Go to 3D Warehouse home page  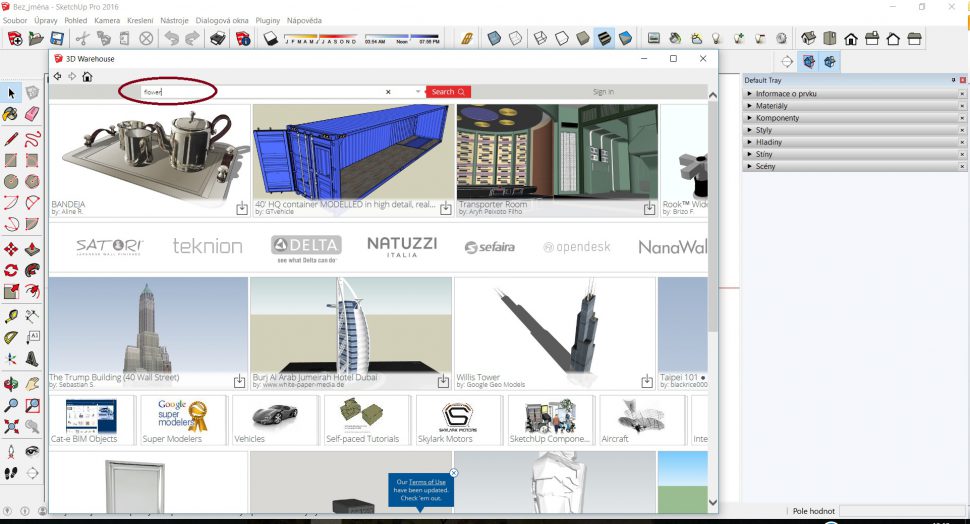click(87, 77)
